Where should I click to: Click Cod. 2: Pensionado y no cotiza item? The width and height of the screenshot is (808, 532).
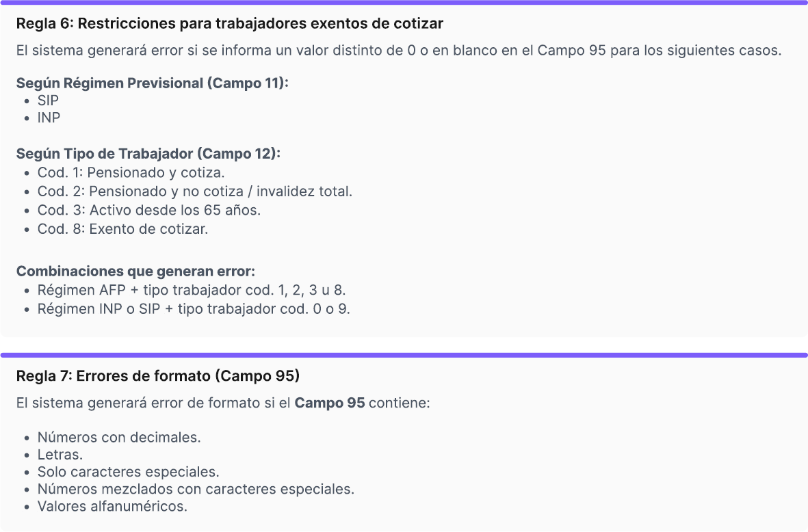[x=195, y=191]
